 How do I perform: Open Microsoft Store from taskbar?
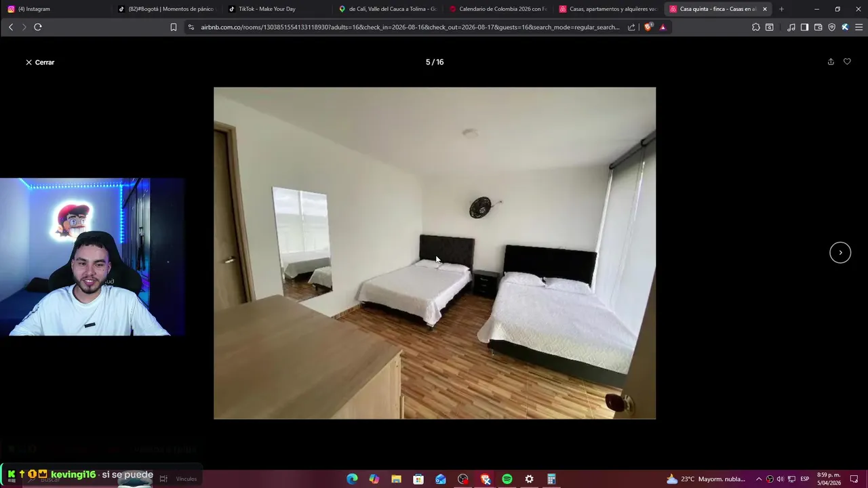coord(418,479)
